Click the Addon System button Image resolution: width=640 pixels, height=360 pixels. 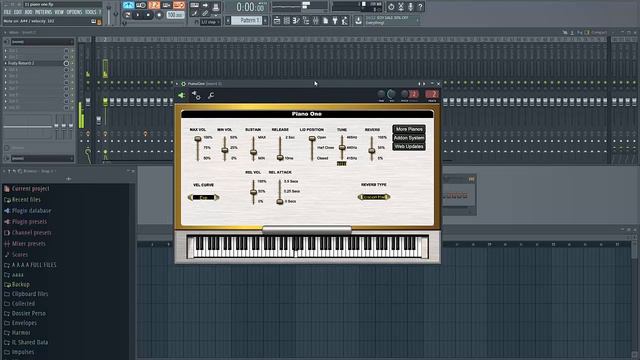[409, 138]
